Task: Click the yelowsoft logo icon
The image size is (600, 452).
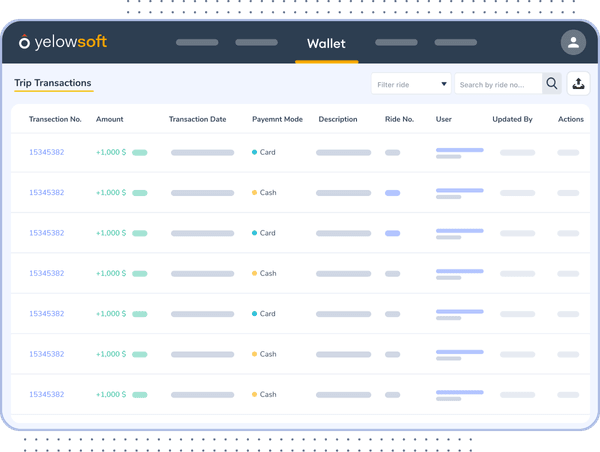Action: (x=25, y=43)
